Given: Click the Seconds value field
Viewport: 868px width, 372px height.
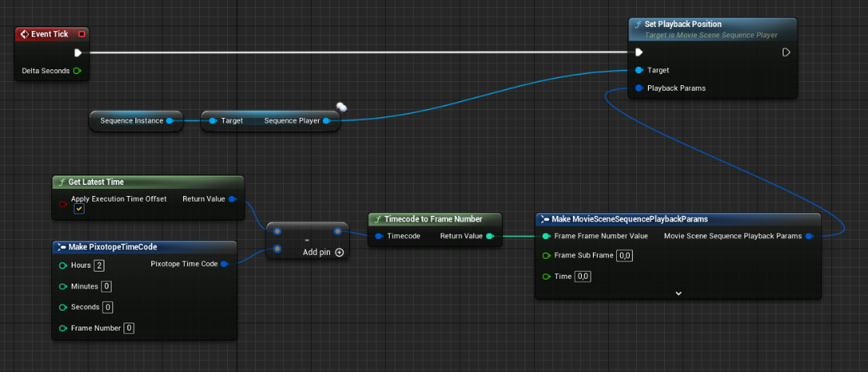Looking at the screenshot, I should tap(108, 307).
